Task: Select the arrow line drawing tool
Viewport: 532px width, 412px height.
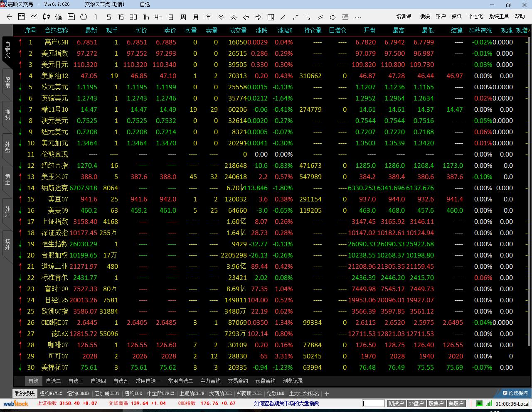Action: coord(308,17)
